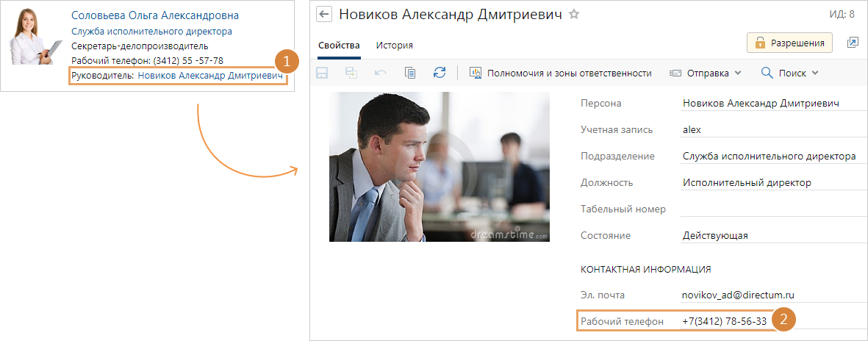Open Полномочия и зоны ответственности

click(x=560, y=73)
